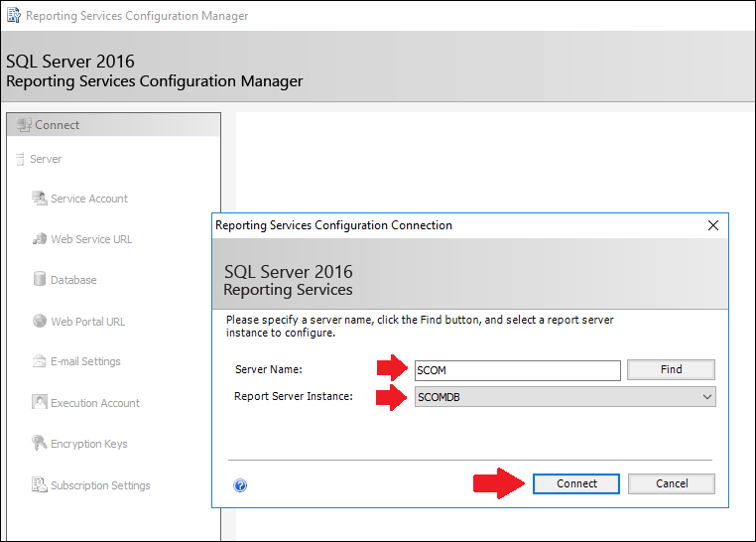Viewport: 756px width, 542px height.
Task: Open the E-mail Settings envelope icon
Action: [39, 360]
